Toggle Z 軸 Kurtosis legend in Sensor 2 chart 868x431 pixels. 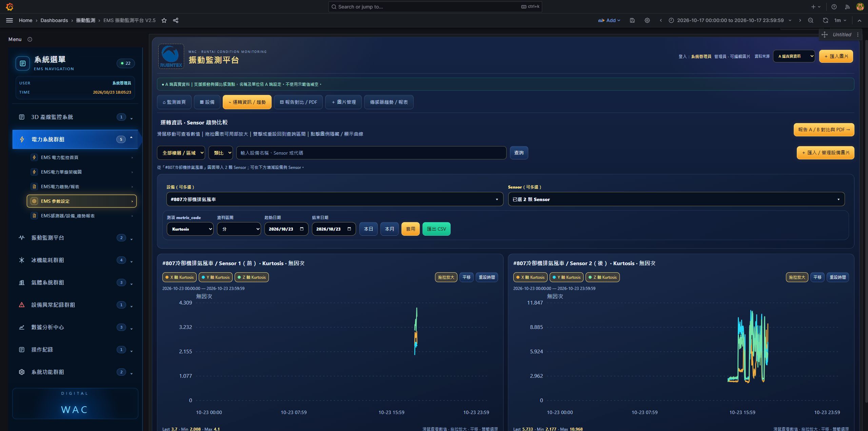click(603, 277)
